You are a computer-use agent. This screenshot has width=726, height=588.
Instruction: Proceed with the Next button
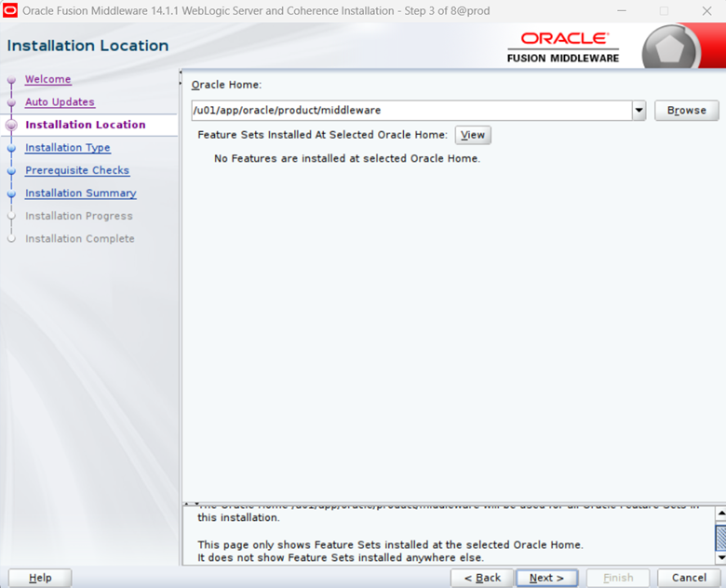tap(546, 578)
